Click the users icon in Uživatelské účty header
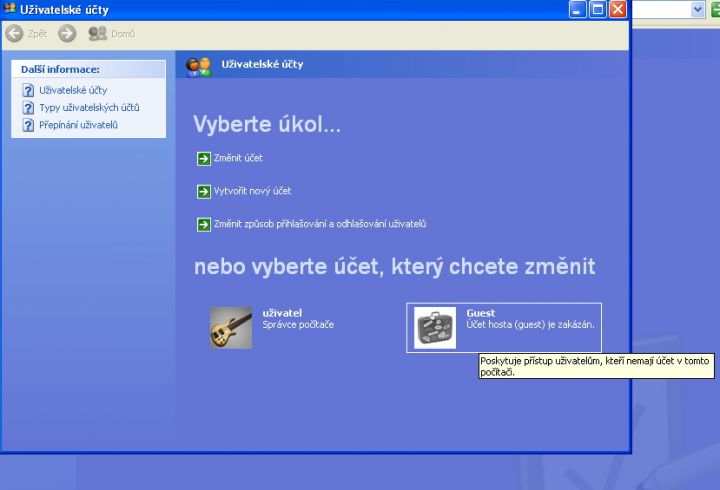720x490 pixels. point(198,67)
